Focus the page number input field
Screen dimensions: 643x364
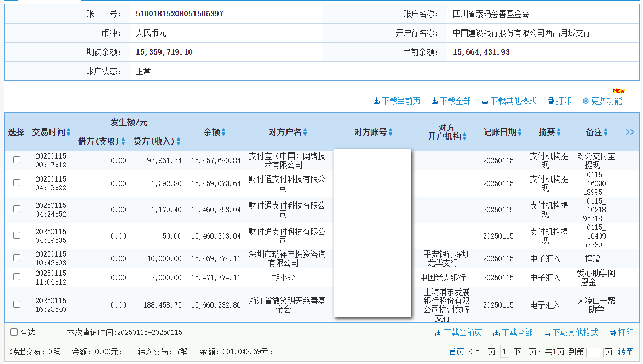pyautogui.click(x=595, y=352)
